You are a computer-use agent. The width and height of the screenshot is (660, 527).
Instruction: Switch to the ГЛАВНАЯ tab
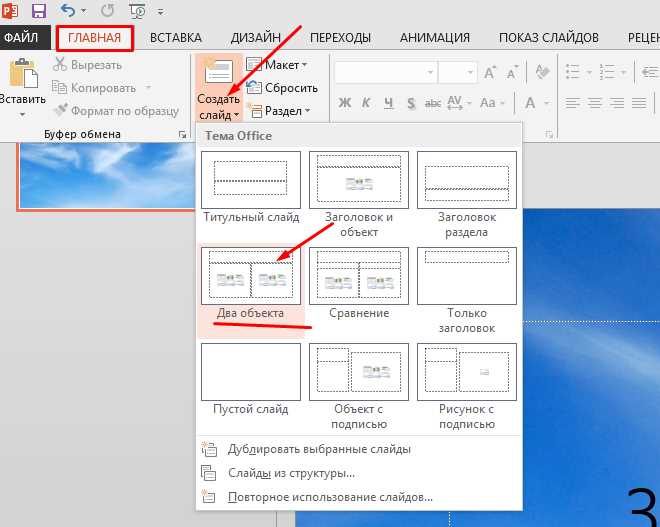95,38
